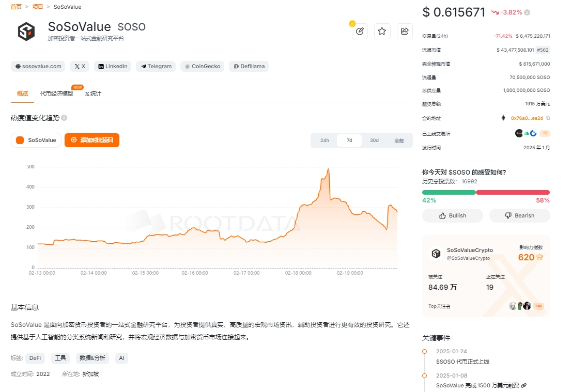Image resolution: width=571 pixels, height=392 pixels.
Task: Open the CoinGecko listing link
Action: [202, 66]
